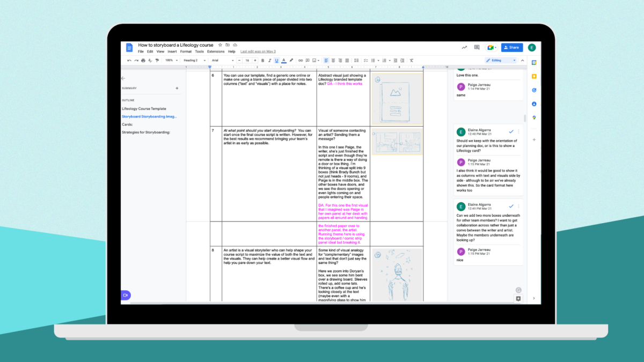
Task: Open Google Calendar from the side panel
Action: (533, 63)
